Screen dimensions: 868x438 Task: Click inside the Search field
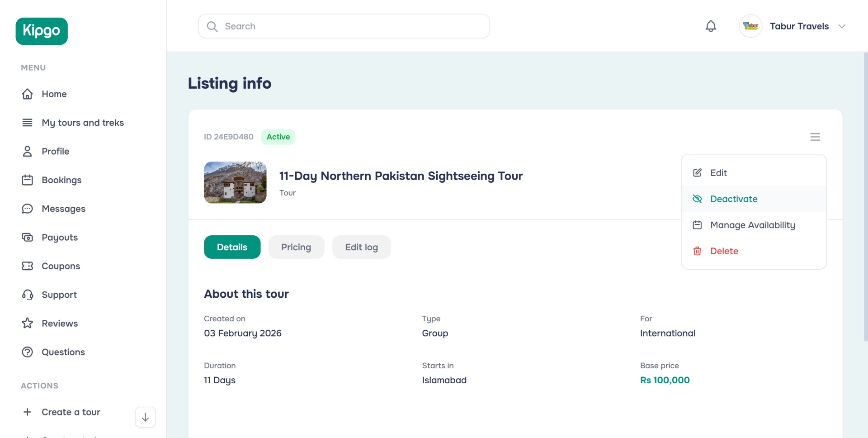tap(344, 26)
